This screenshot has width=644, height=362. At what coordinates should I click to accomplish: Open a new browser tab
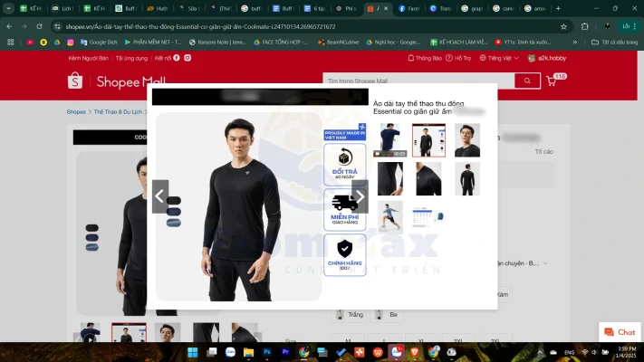[558, 8]
